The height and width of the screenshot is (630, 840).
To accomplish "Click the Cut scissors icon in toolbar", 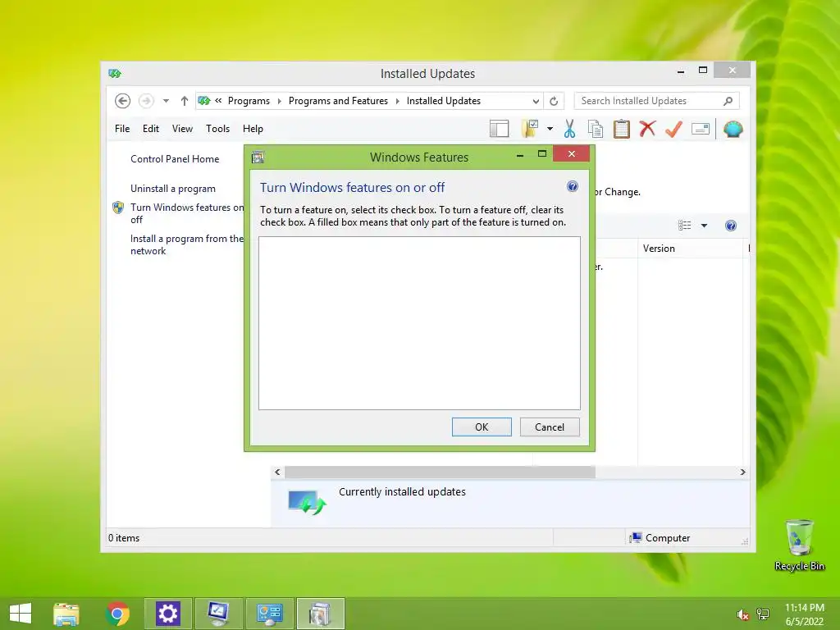I will pos(569,129).
